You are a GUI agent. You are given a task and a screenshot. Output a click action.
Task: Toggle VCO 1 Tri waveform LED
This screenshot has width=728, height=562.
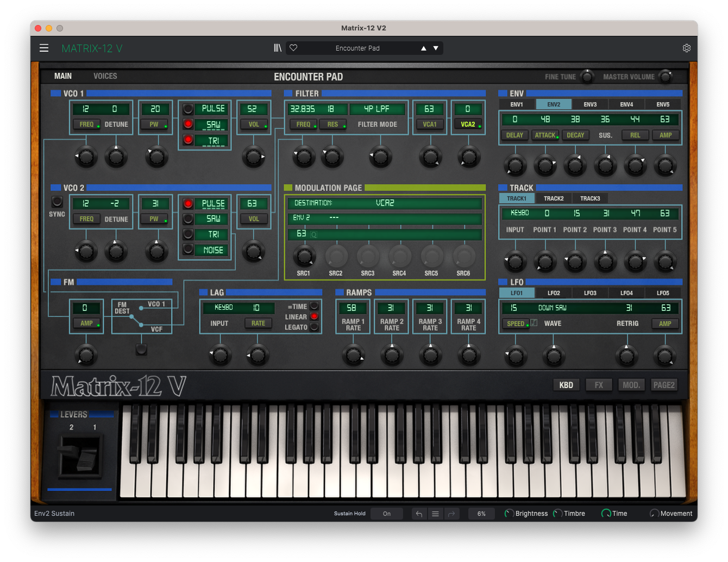[x=188, y=140]
